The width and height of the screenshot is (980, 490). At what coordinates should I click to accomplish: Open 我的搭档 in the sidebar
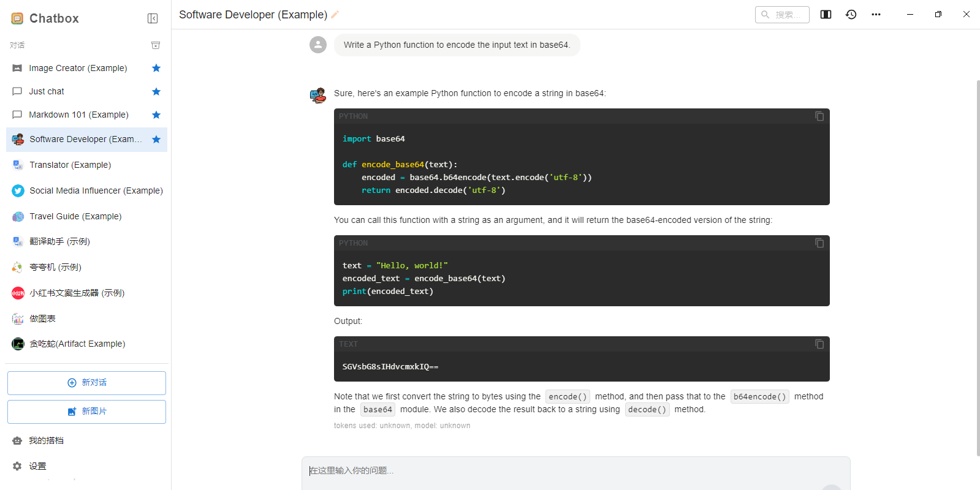(46, 440)
